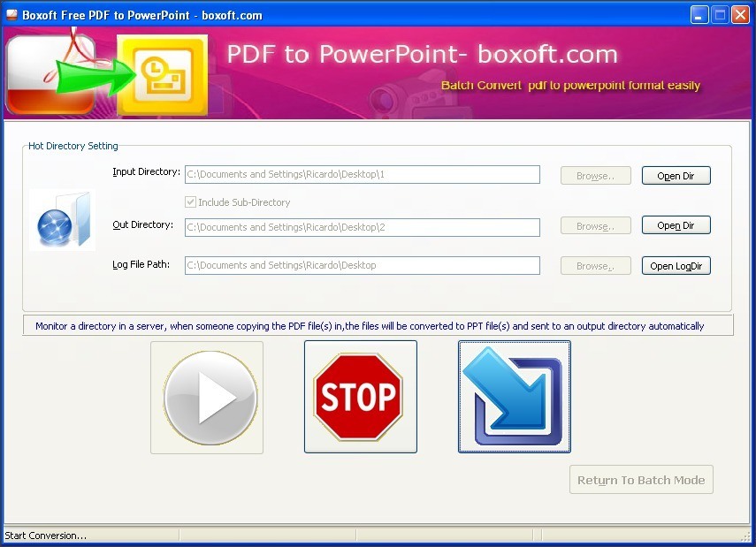756x547 pixels.
Task: Click the Log File Path field
Action: (363, 266)
